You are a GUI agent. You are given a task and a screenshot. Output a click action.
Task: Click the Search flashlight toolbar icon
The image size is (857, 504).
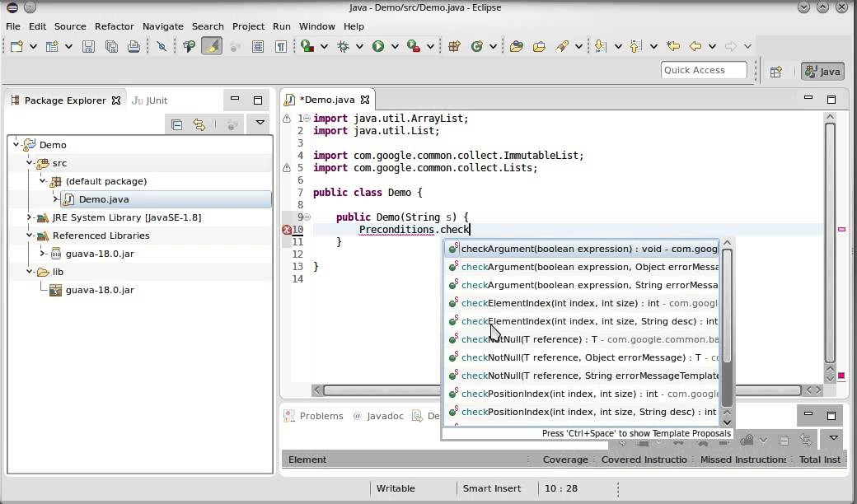coord(562,46)
